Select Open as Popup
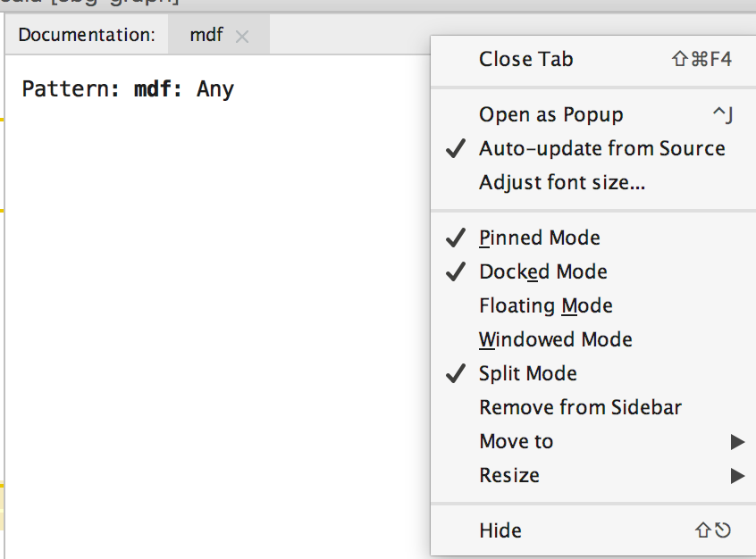The image size is (756, 559). [x=551, y=115]
